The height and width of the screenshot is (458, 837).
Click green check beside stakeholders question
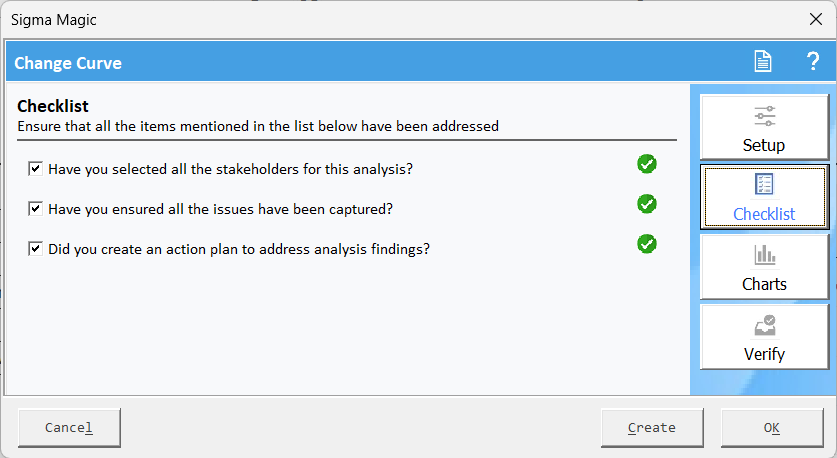pos(646,164)
